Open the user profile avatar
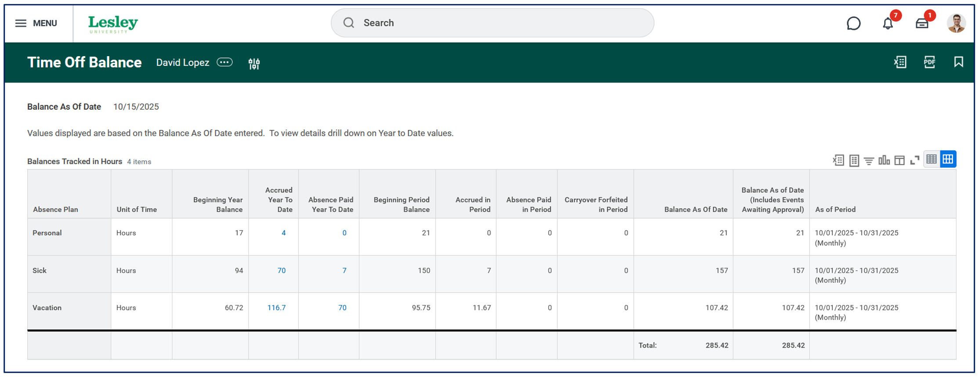This screenshot has width=980, height=377. click(x=956, y=23)
